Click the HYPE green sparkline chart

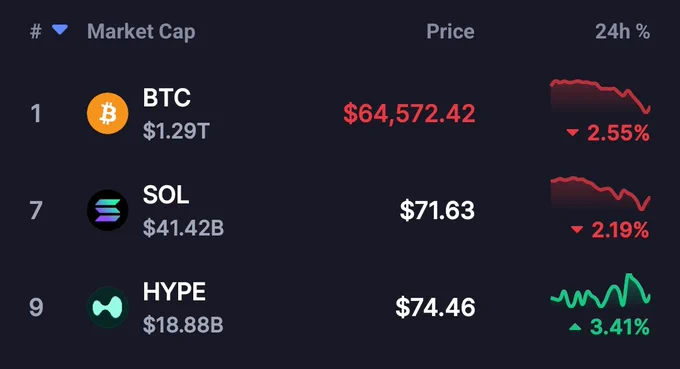click(x=601, y=291)
